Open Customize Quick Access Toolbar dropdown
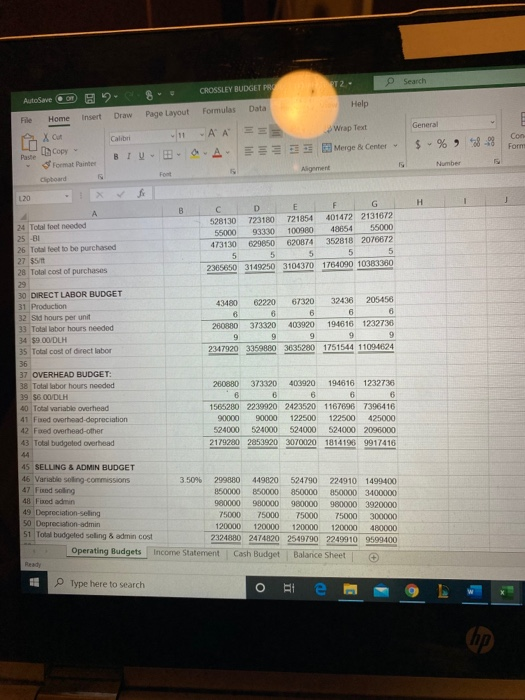Image resolution: width=525 pixels, height=700 pixels. [171, 94]
